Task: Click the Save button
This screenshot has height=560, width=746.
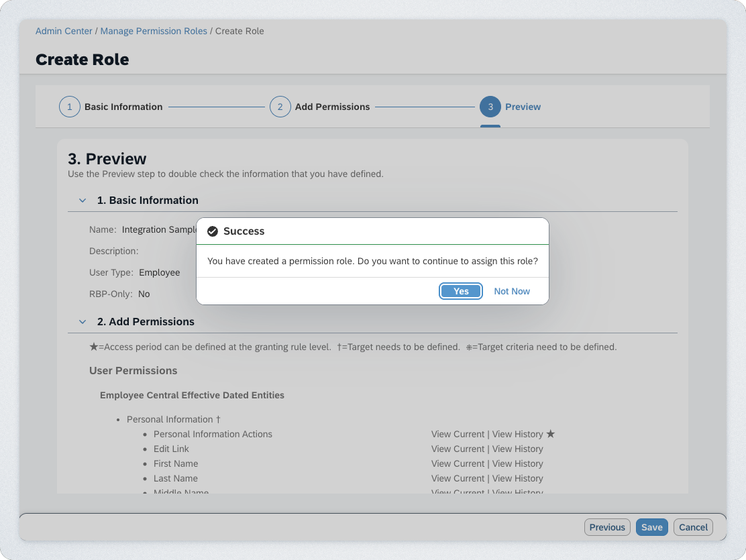Action: [x=651, y=527]
